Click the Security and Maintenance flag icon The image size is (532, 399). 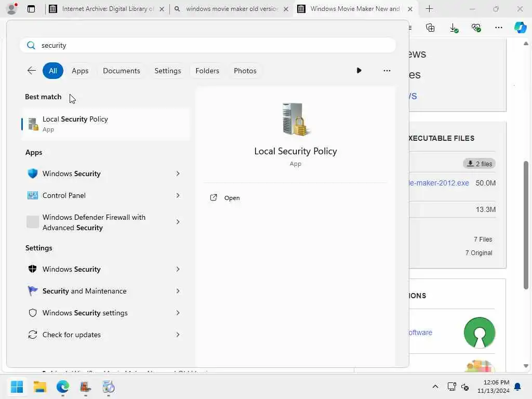(33, 291)
